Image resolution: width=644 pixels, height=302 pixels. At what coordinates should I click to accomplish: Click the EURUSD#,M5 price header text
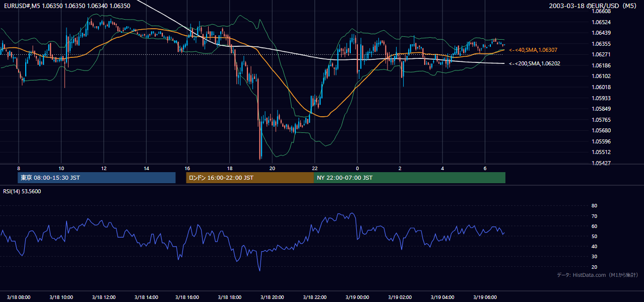pyautogui.click(x=67, y=6)
